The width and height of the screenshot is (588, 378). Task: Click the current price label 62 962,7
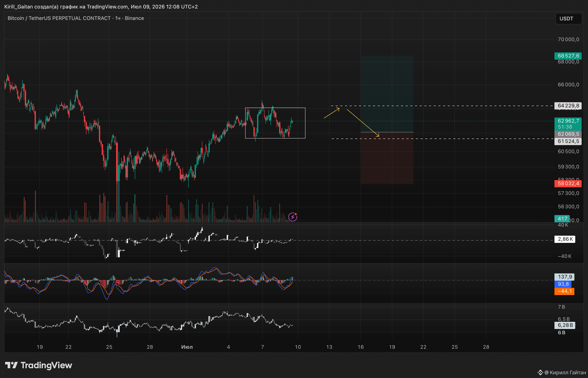pyautogui.click(x=568, y=121)
